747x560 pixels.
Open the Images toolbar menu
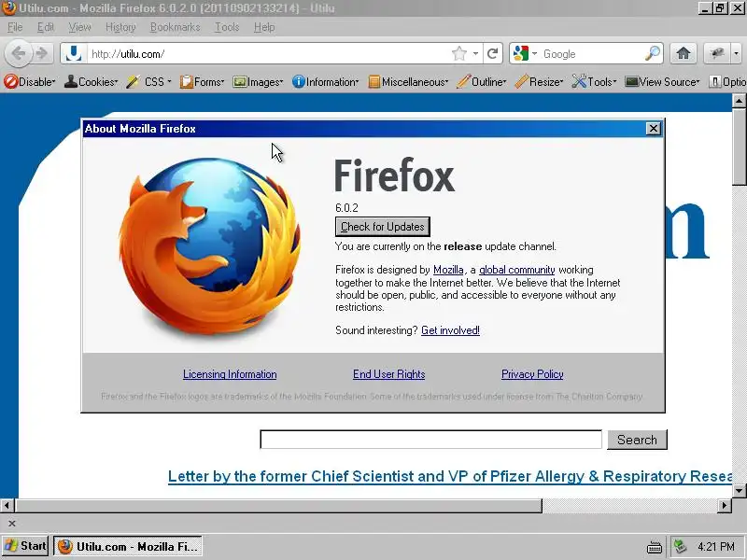(258, 82)
